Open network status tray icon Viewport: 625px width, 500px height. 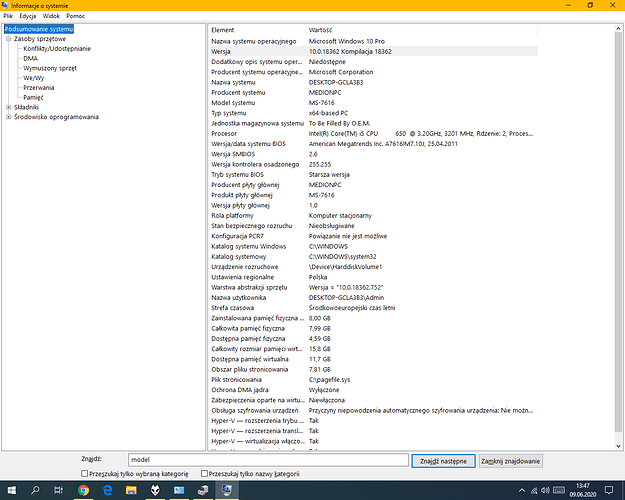534,490
